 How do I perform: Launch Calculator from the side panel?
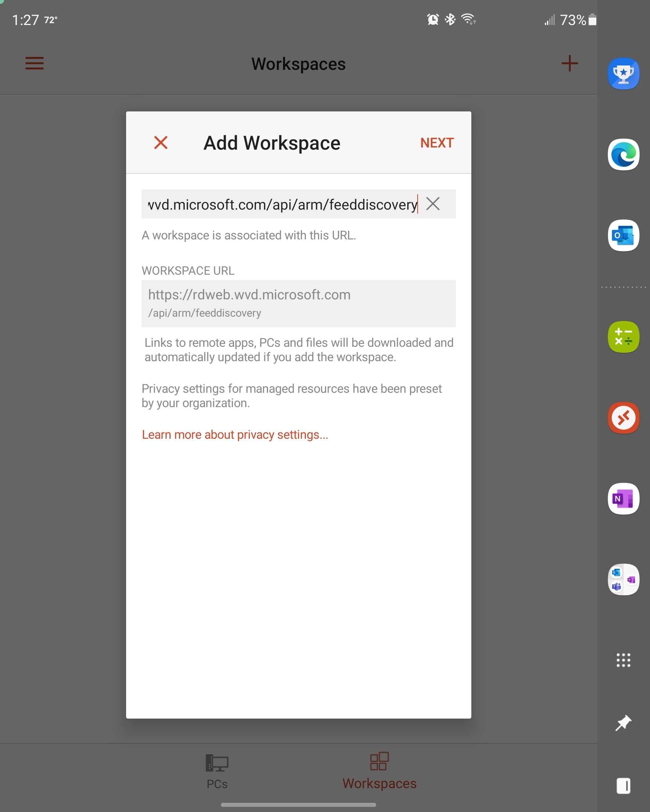click(x=623, y=336)
